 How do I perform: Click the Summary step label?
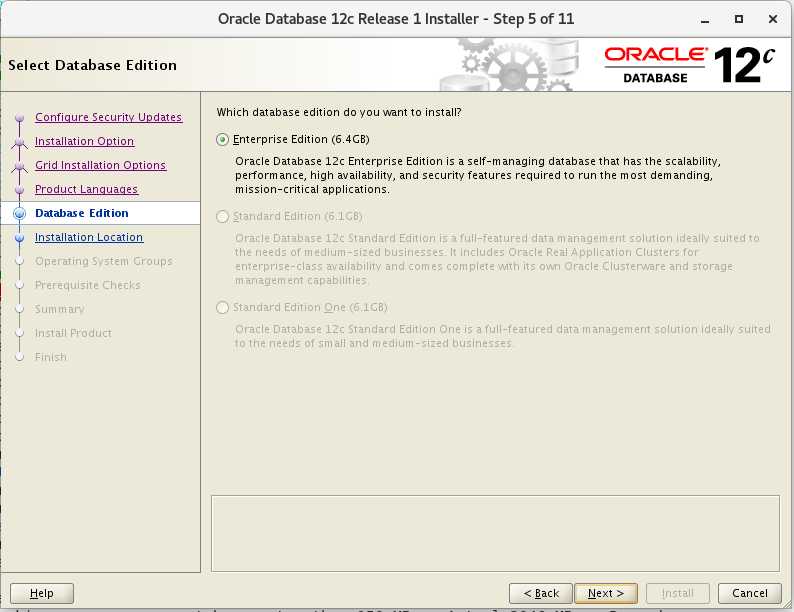pyautogui.click(x=59, y=309)
